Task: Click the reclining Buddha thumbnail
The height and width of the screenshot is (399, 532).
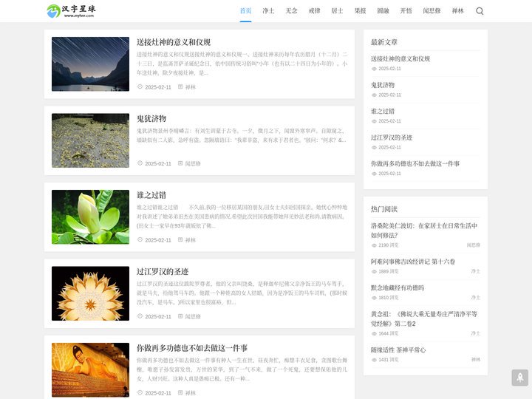Action: click(x=91, y=370)
